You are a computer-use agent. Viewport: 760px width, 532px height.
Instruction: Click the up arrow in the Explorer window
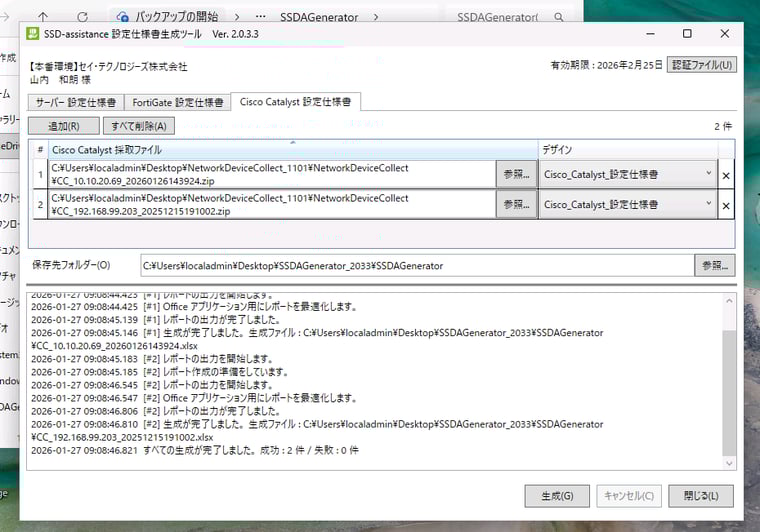[x=43, y=17]
